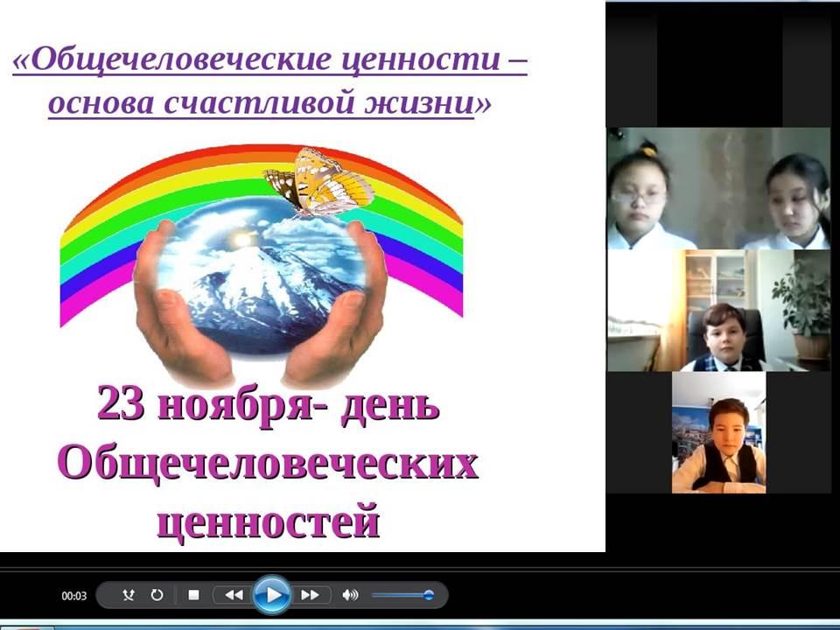Screen dimensions: 840x630
Task: Select video tile of boy in office chair
Action: click(x=718, y=311)
